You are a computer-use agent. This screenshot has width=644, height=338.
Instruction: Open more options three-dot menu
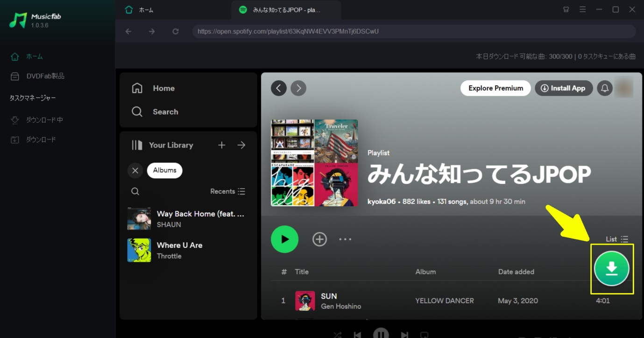(345, 239)
